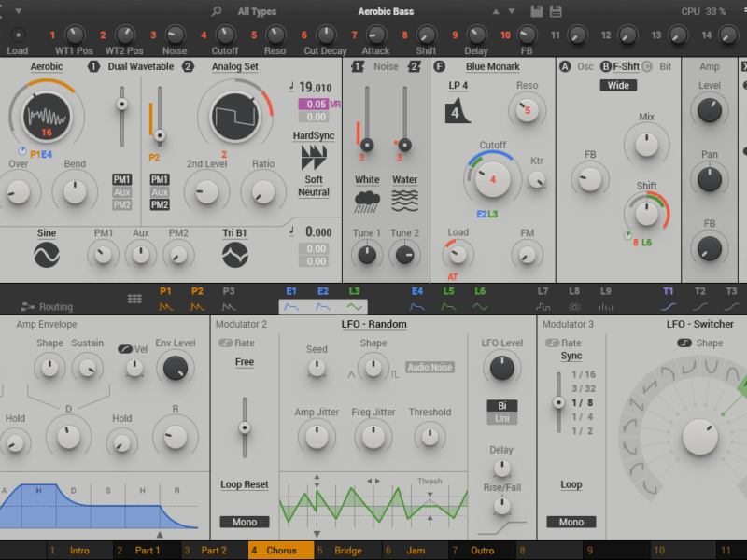Select Uni polarity for LFO Level

tap(501, 419)
